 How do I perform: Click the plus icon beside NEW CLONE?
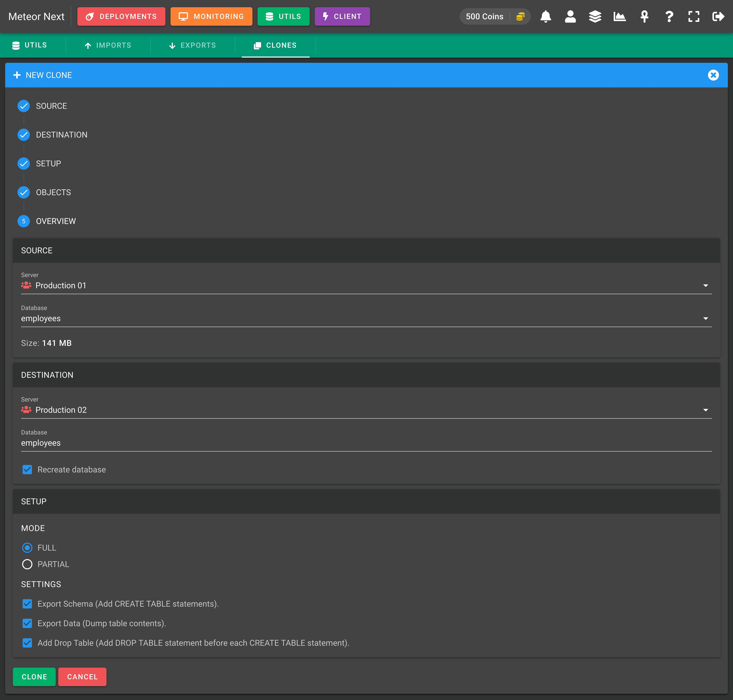[x=17, y=75]
